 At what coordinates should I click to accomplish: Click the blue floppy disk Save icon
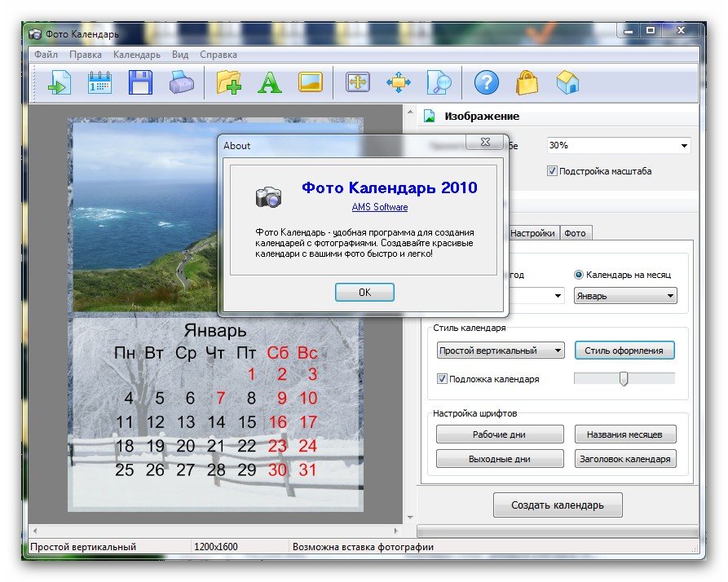point(140,82)
